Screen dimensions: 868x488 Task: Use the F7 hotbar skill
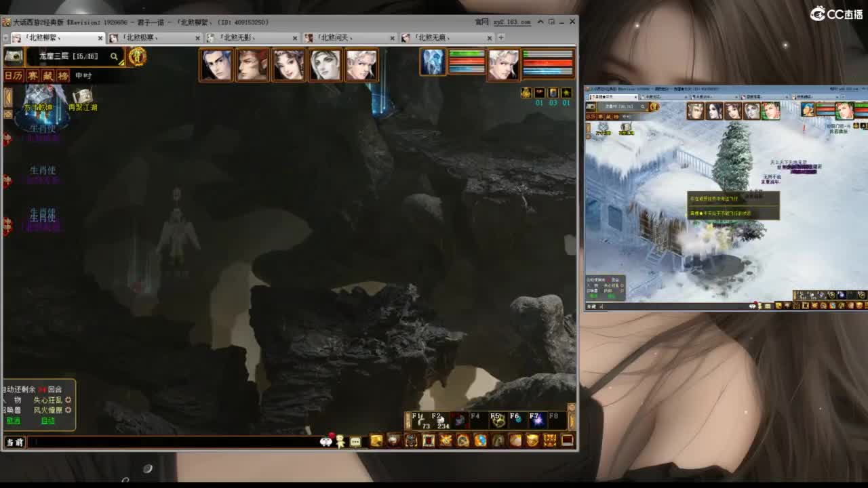point(537,420)
